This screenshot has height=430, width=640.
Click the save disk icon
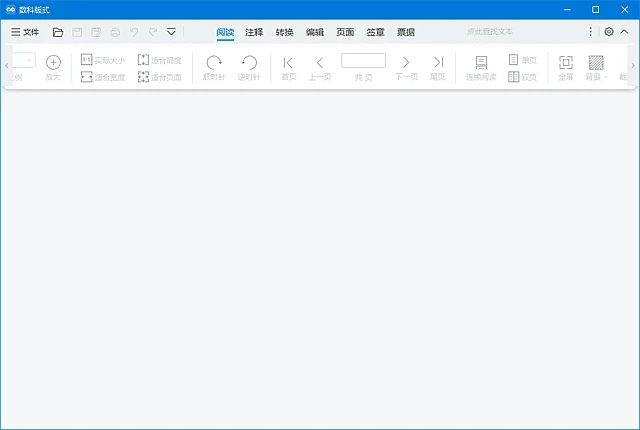(x=77, y=32)
